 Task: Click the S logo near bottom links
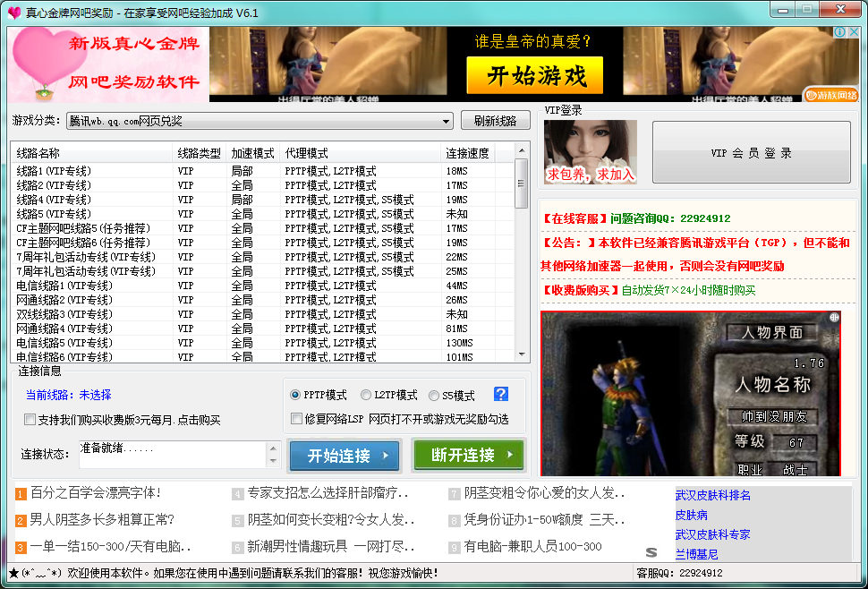(651, 552)
